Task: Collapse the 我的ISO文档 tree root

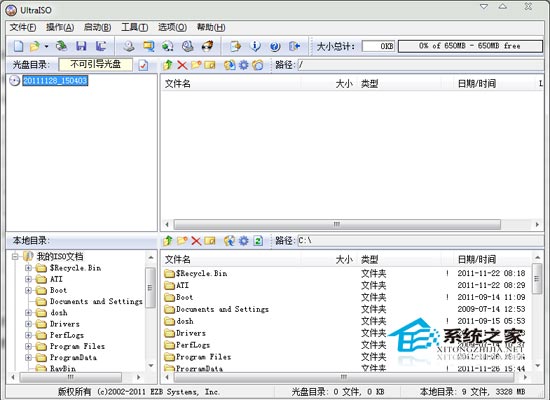Action: point(15,256)
